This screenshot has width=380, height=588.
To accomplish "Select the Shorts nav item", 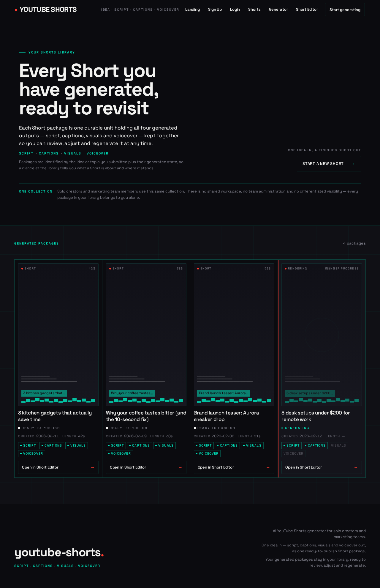I will [x=254, y=10].
